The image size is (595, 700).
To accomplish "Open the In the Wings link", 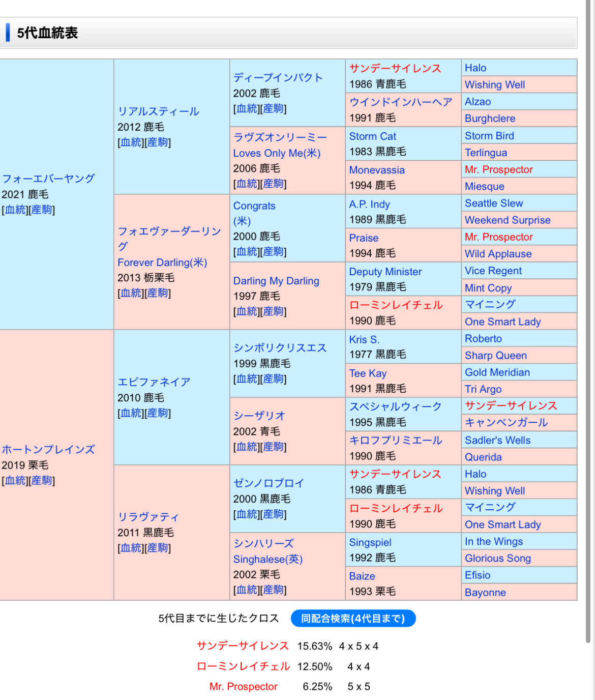I will point(494,541).
